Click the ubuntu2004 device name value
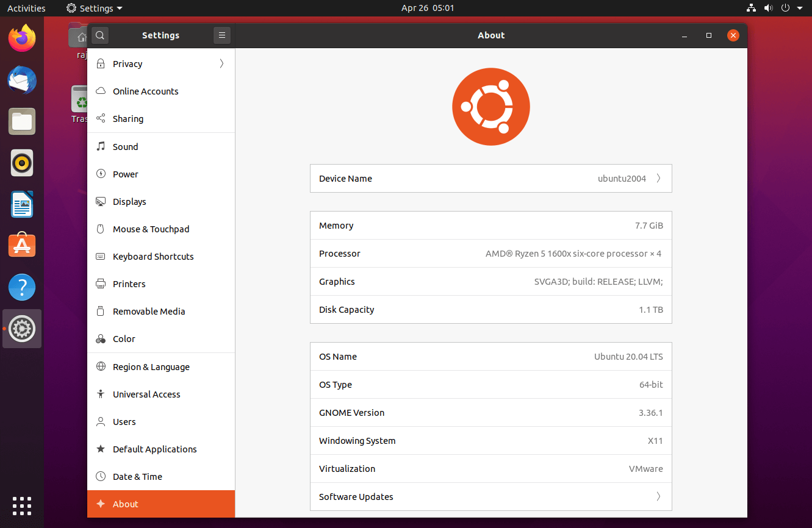The height and width of the screenshot is (528, 812). [622, 179]
